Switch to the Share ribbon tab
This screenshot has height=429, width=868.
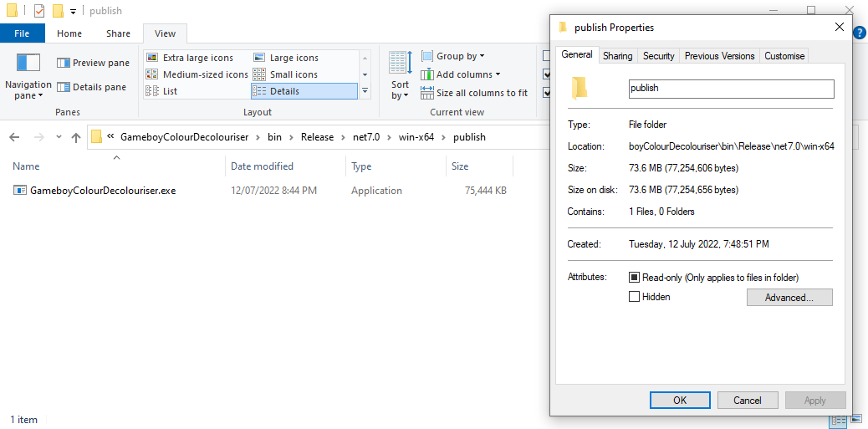tap(118, 33)
